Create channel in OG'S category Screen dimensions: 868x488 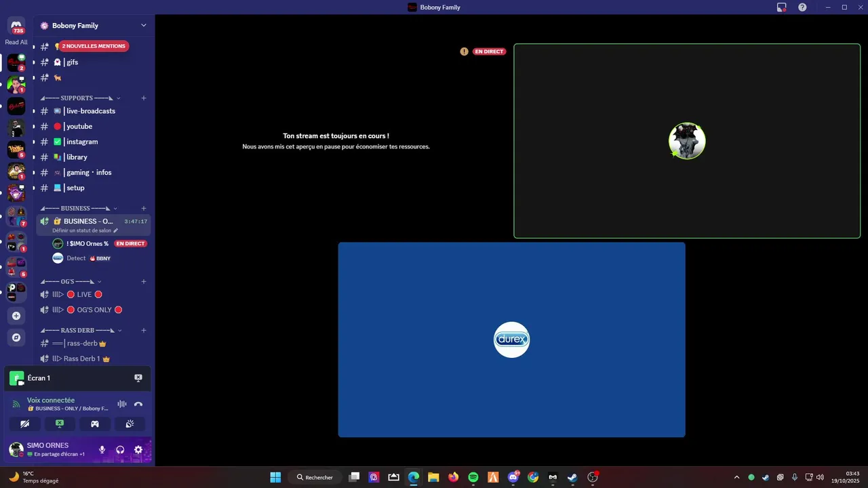pyautogui.click(x=144, y=281)
